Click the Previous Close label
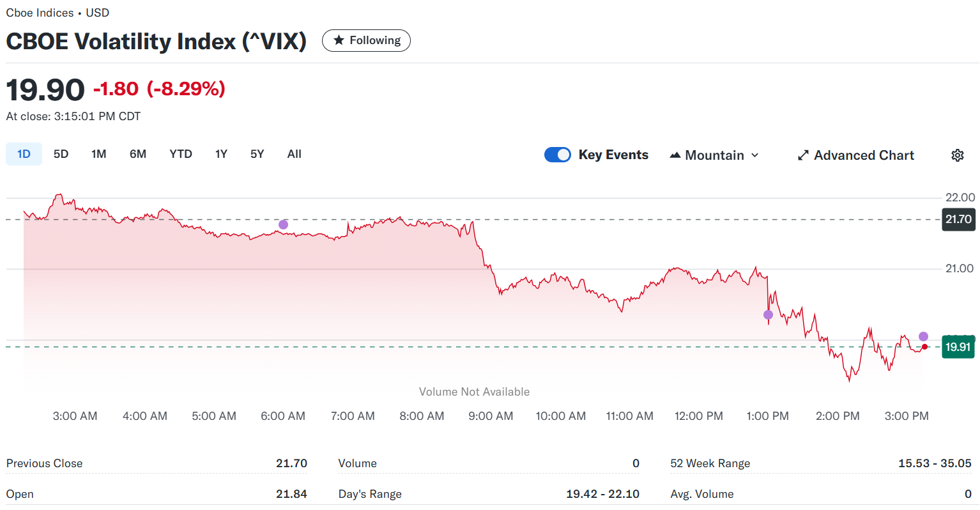The height and width of the screenshot is (510, 980). (x=44, y=463)
